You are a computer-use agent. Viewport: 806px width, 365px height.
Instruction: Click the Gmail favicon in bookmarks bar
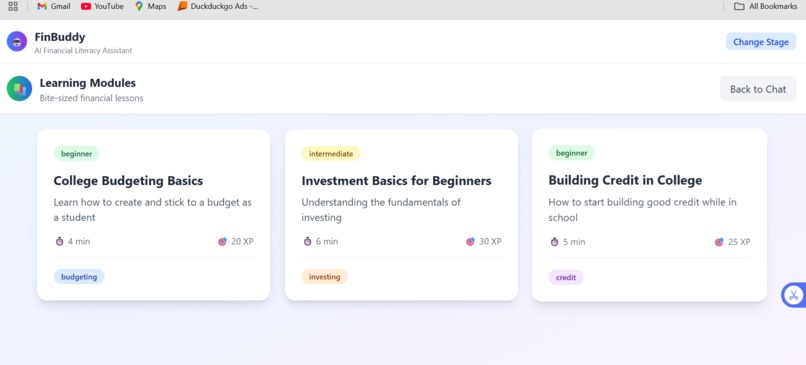(x=42, y=7)
